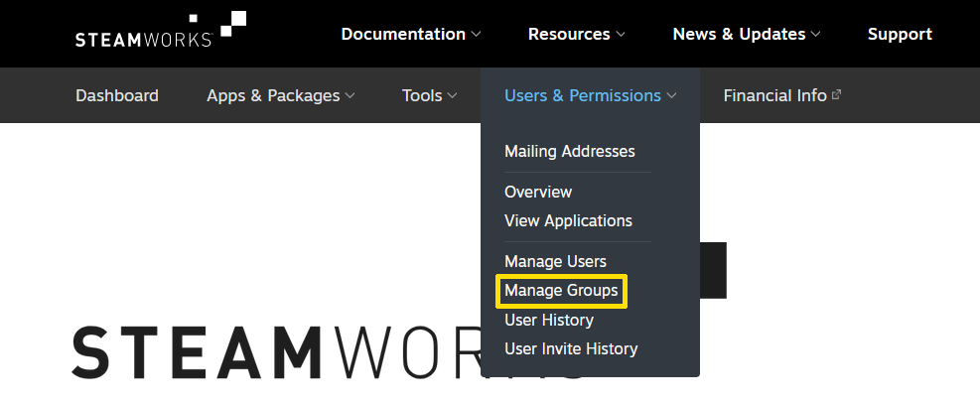This screenshot has height=405, width=980.
Task: Open the Apps & Packages menu
Action: tap(273, 95)
